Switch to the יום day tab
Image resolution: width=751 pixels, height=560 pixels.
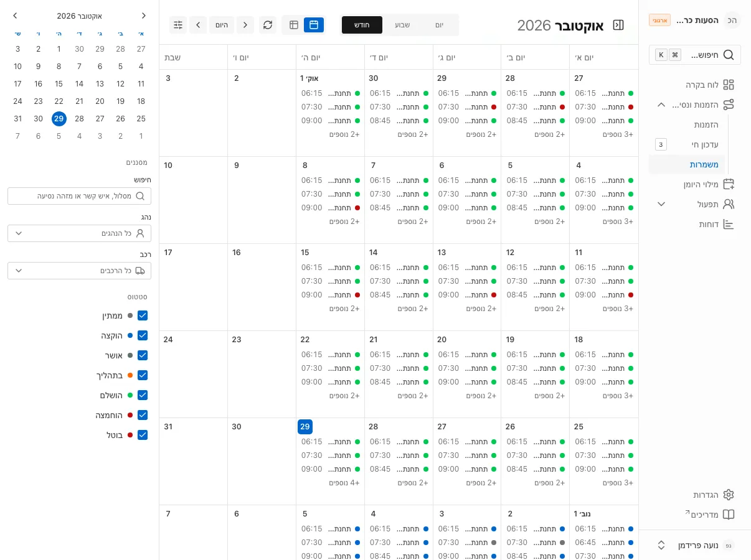(439, 25)
